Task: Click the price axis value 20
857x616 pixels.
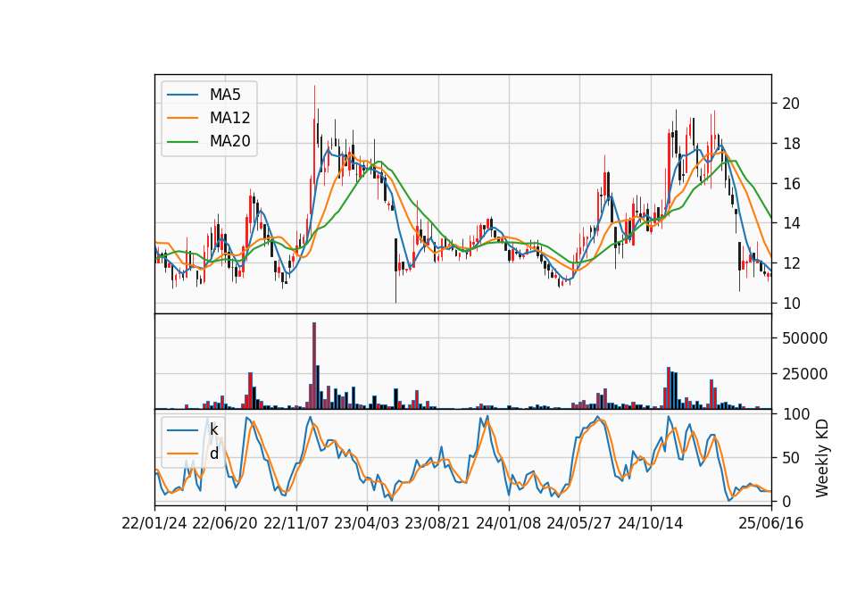Action: (x=790, y=104)
